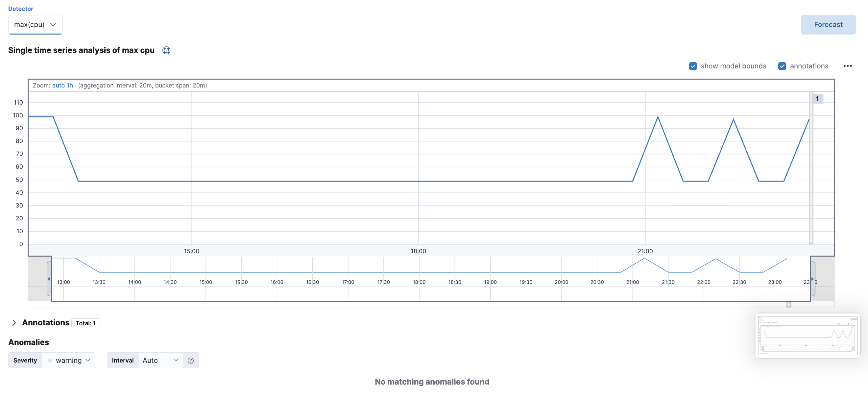The image size is (868, 402).
Task: Uncheck show model bounds checkbox
Action: tap(693, 66)
